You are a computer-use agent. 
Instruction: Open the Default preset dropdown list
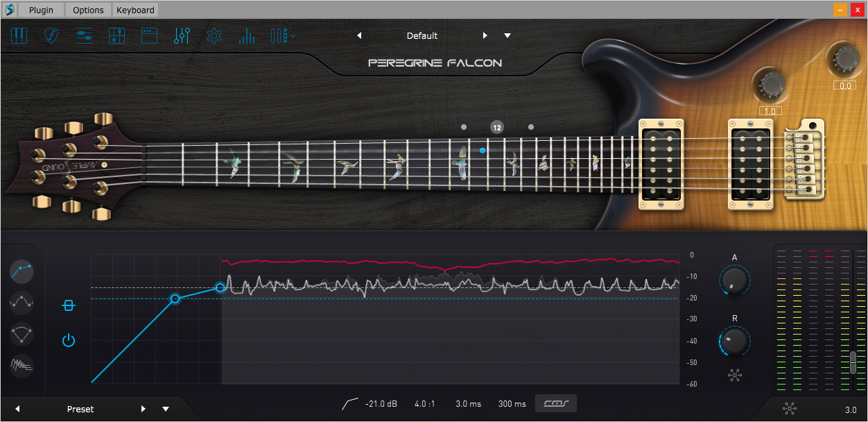pyautogui.click(x=507, y=35)
